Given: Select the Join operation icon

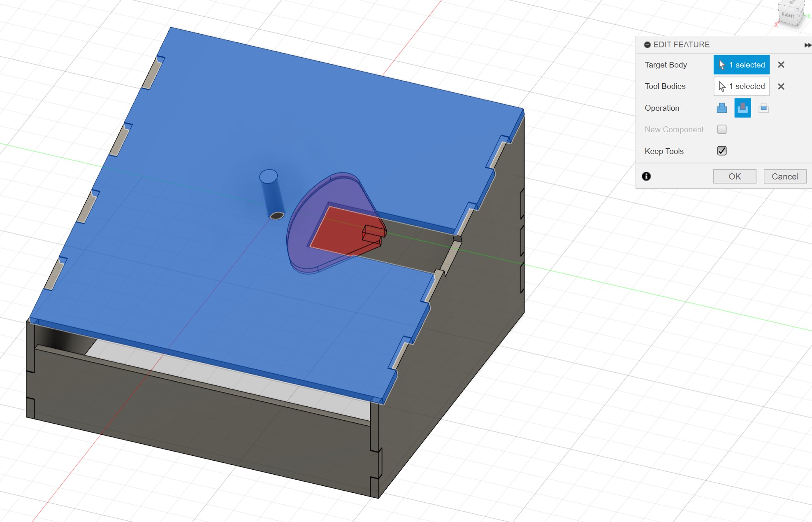Looking at the screenshot, I should tap(722, 108).
